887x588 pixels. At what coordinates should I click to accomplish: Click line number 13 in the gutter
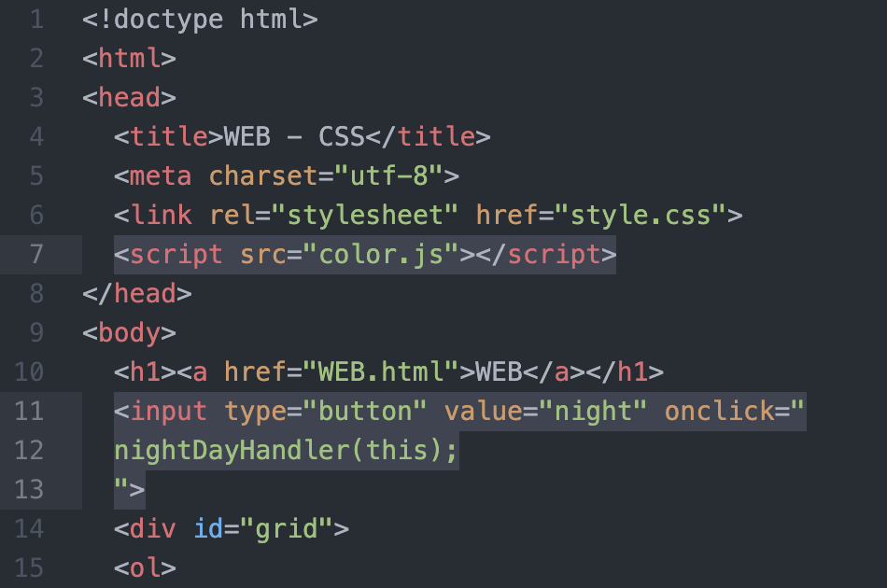(x=30, y=490)
